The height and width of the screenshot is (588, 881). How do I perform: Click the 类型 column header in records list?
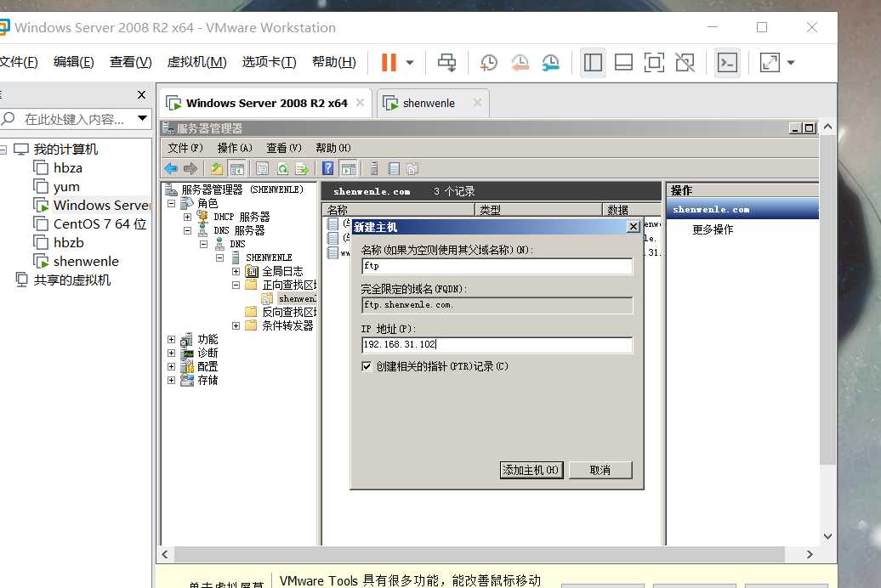(x=538, y=210)
